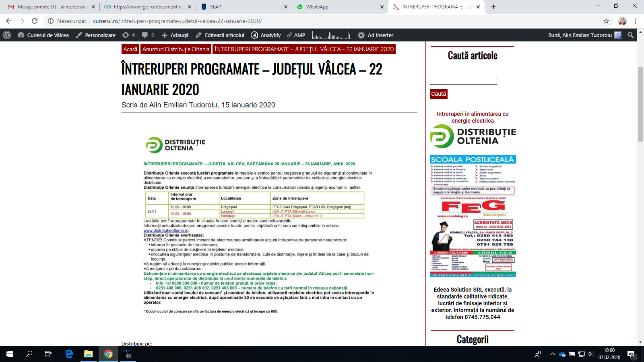Screen dimensions: 644x362
Task: Click the updates counter icon showing 4
Action: pos(128,35)
